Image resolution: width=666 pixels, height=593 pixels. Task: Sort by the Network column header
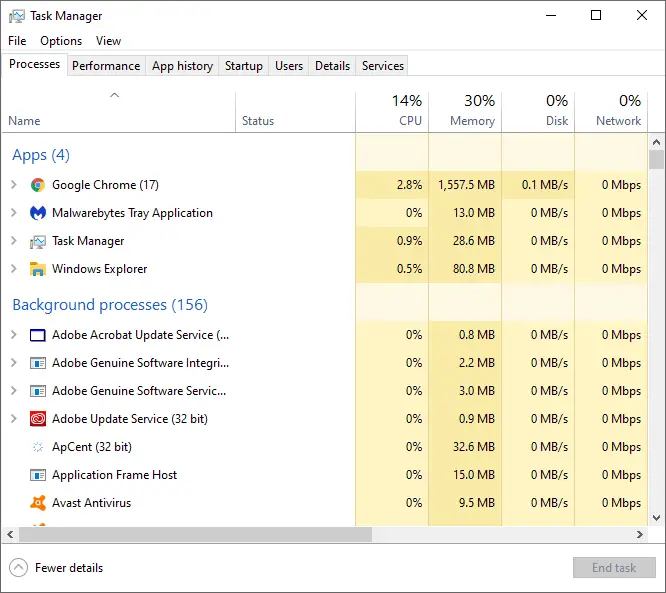coord(611,112)
